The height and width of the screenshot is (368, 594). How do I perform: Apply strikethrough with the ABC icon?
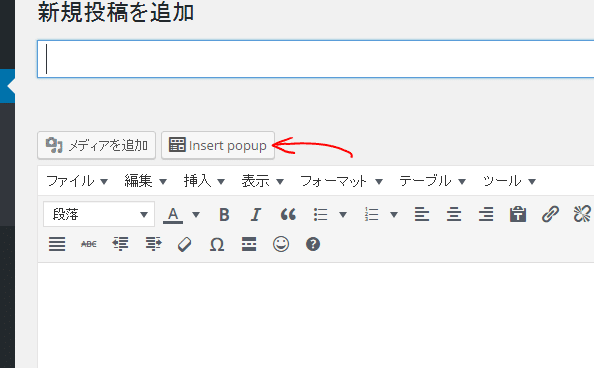(x=89, y=244)
